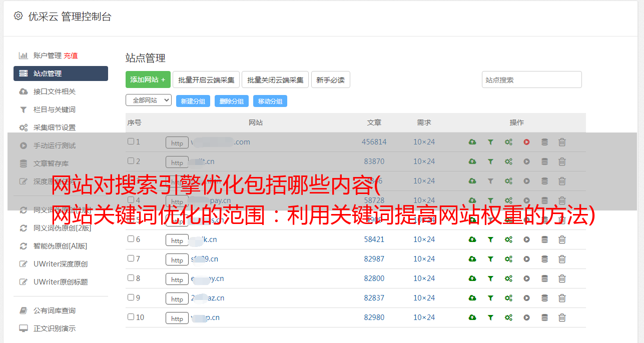This screenshot has height=343, width=644.
Task: Click the 删除分组 button
Action: point(232,101)
